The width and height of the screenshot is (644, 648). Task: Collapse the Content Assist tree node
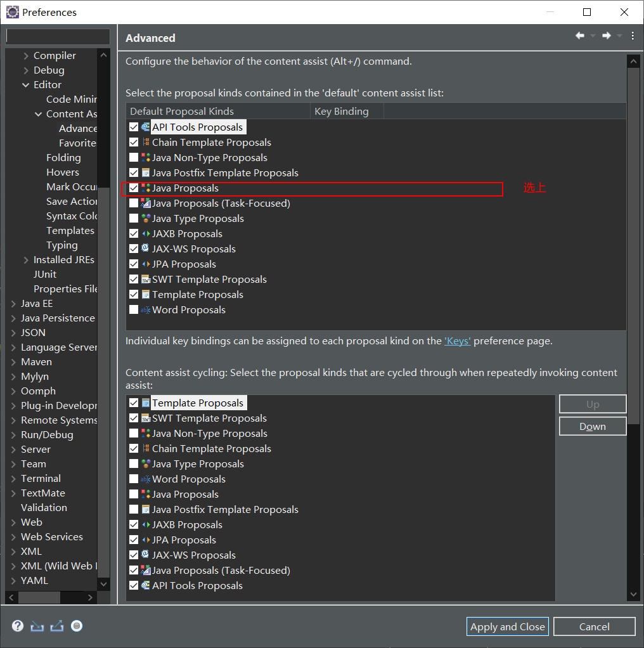(39, 114)
